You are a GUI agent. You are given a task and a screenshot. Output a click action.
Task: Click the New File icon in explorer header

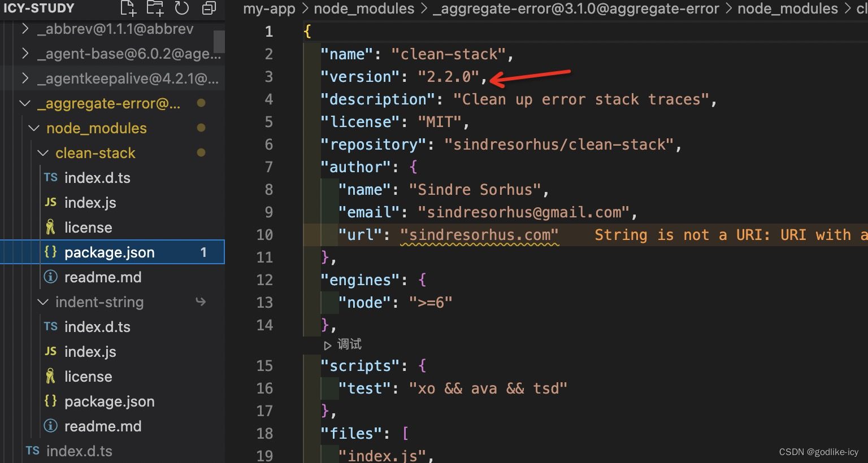tap(129, 8)
